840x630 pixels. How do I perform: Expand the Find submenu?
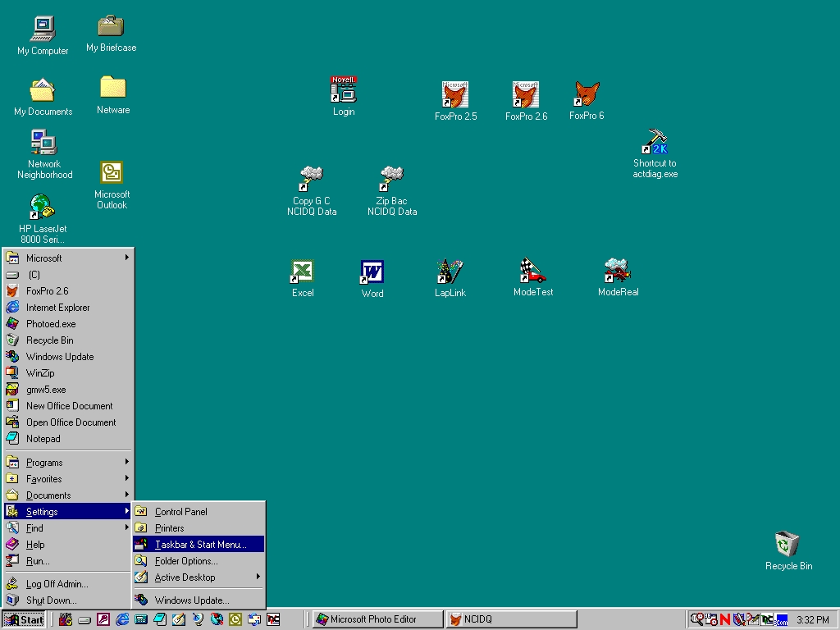pos(68,528)
